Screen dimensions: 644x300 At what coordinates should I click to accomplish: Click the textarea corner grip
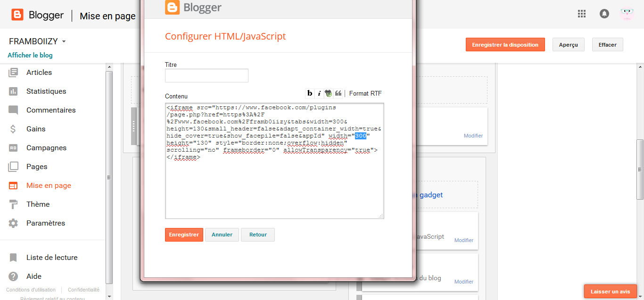(x=381, y=216)
